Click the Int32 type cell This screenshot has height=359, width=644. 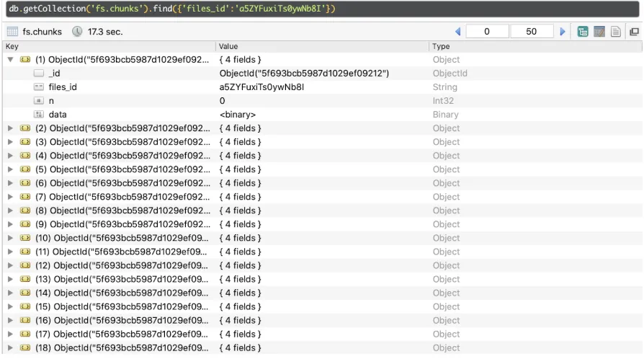(443, 101)
